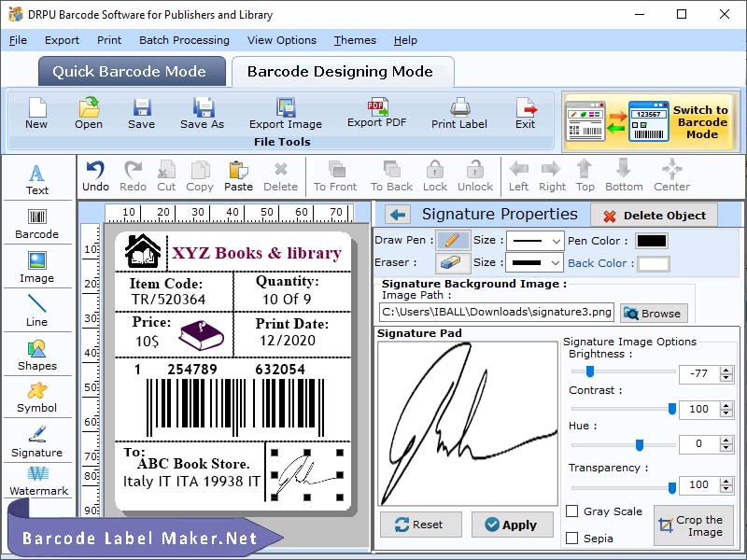Click the Image Path input field
747x560 pixels.
(497, 313)
